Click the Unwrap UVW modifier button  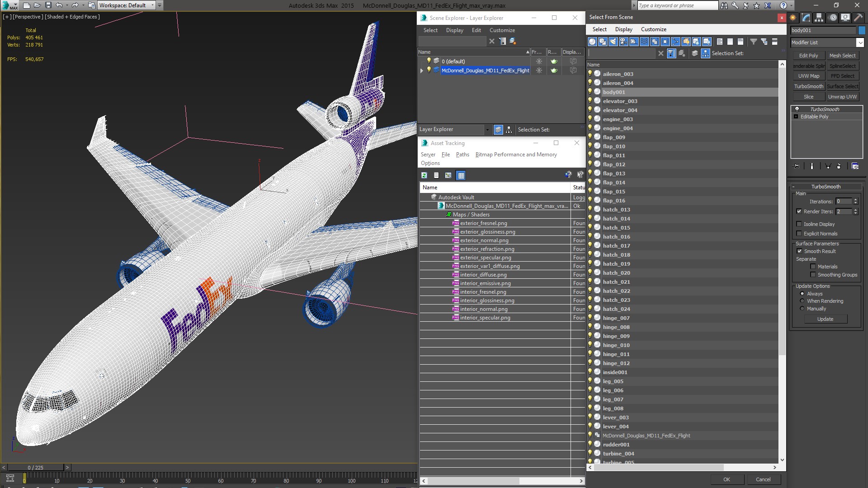point(842,97)
